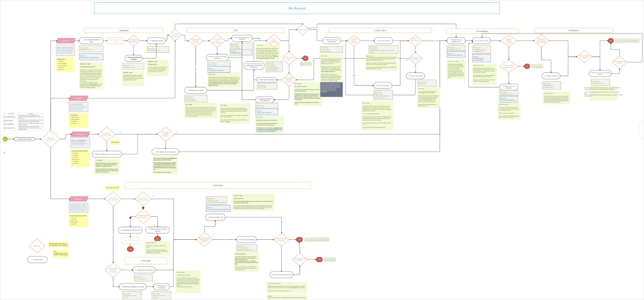Image resolution: width=644 pixels, height=300 pixels.
Task: Click the '1.2 Wayleave signed' node
Action: pyautogui.click(x=157, y=41)
